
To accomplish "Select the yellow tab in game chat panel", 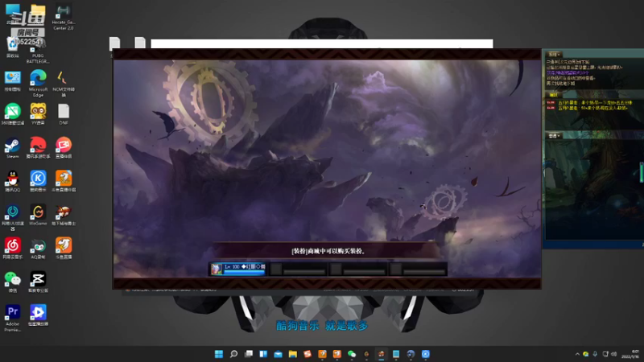I will coord(553,95).
